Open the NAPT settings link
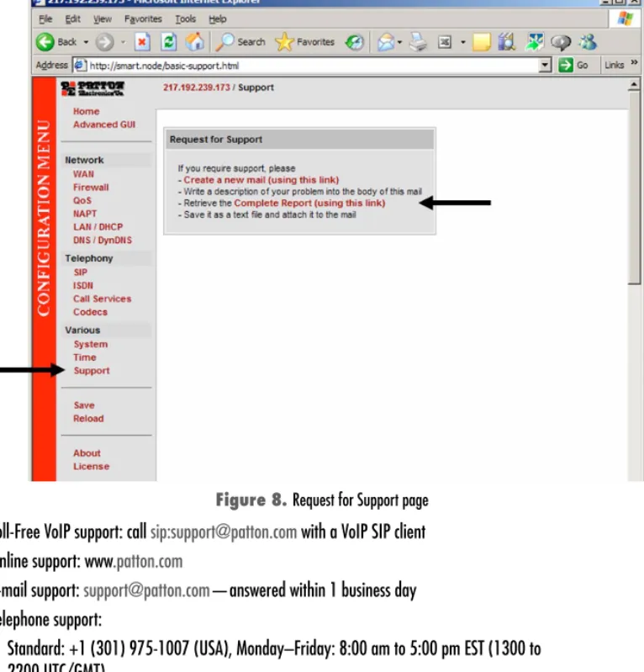Screen dimensions: 644x672 [x=85, y=214]
